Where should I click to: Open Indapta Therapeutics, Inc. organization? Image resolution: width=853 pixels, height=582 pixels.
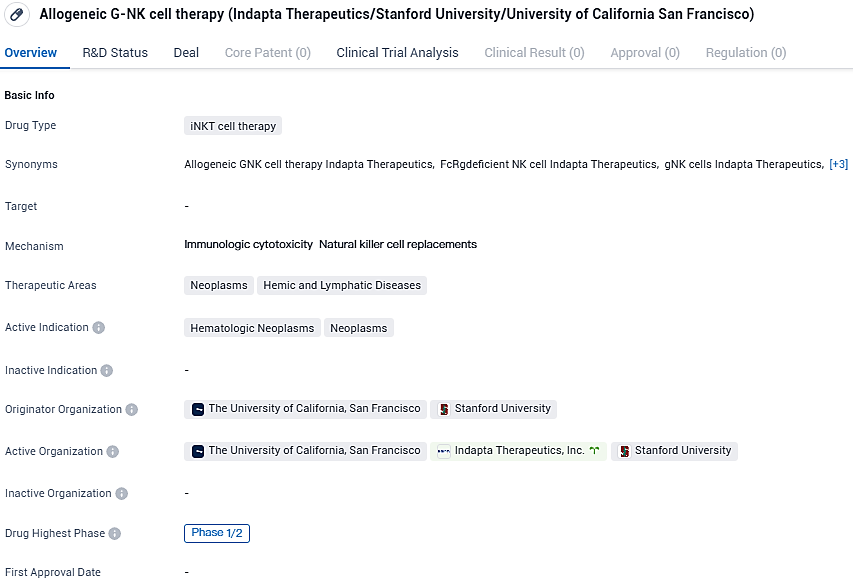[519, 451]
